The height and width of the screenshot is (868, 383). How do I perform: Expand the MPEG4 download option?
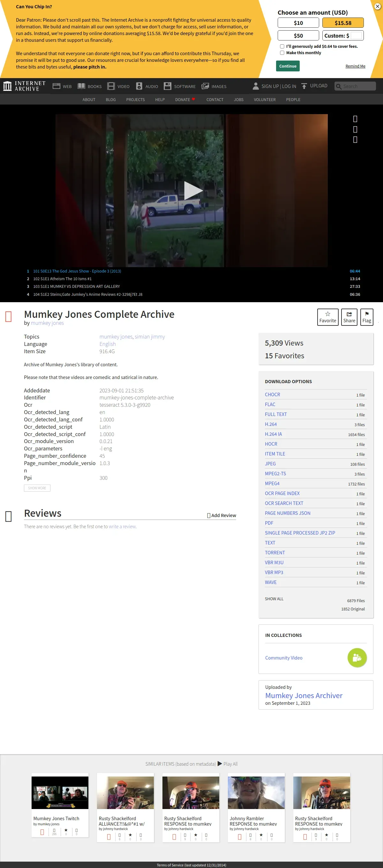[x=272, y=483]
